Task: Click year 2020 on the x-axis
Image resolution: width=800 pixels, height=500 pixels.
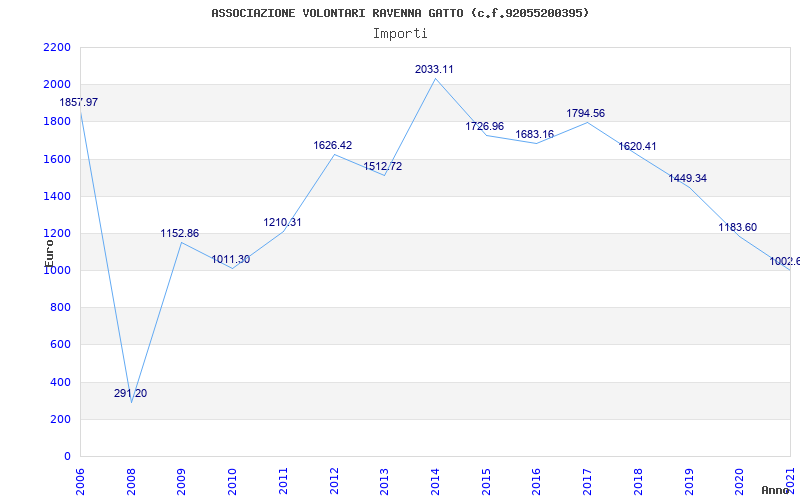Action: coord(739,482)
